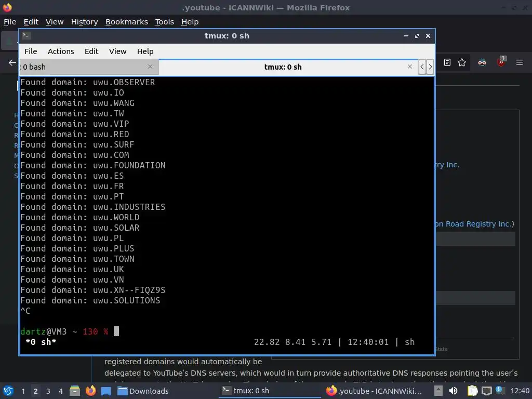Image resolution: width=532 pixels, height=399 pixels.
Task: Open Firefox hamburger application menu
Action: (x=520, y=62)
